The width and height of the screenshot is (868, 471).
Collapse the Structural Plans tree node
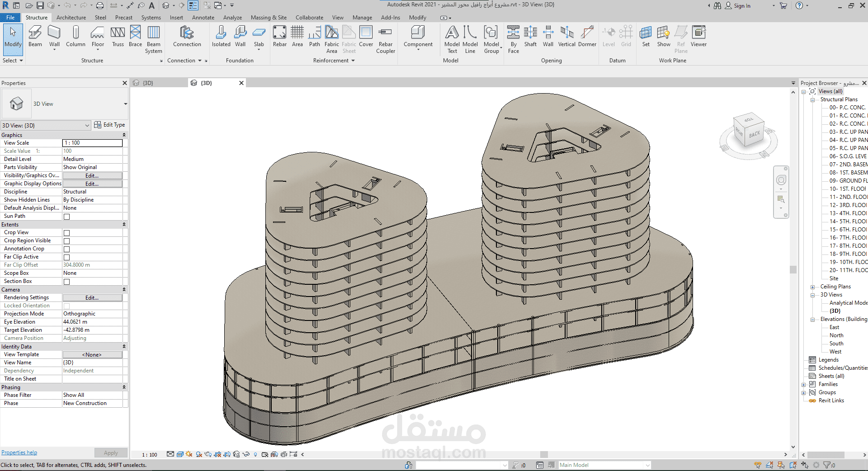point(812,100)
